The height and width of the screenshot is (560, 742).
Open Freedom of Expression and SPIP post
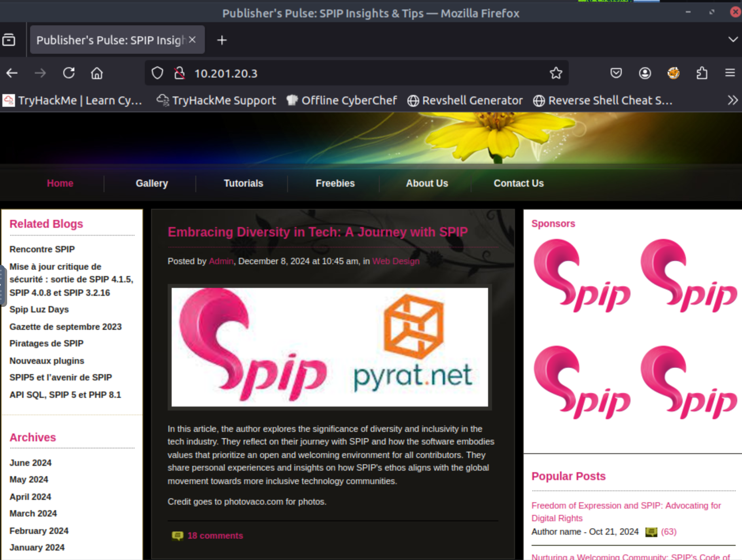[626, 512]
